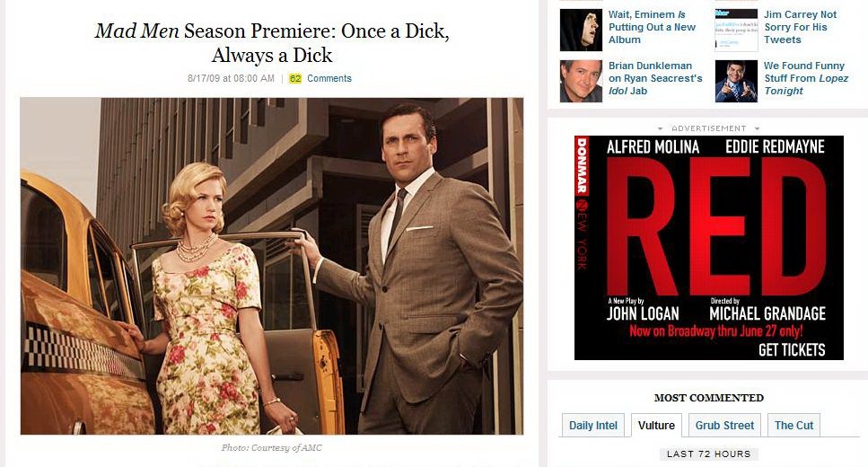This screenshot has height=467, width=868.
Task: Open The Cut tab
Action: click(793, 426)
